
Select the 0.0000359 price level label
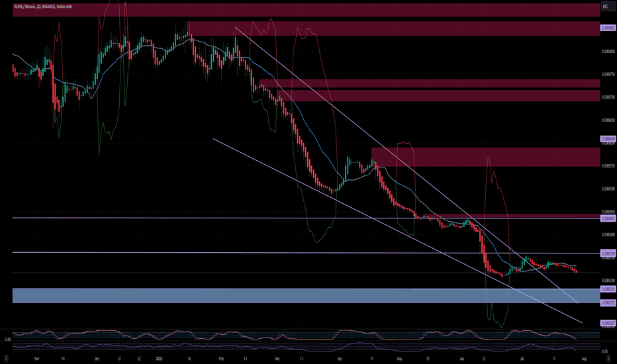pyautogui.click(x=608, y=253)
